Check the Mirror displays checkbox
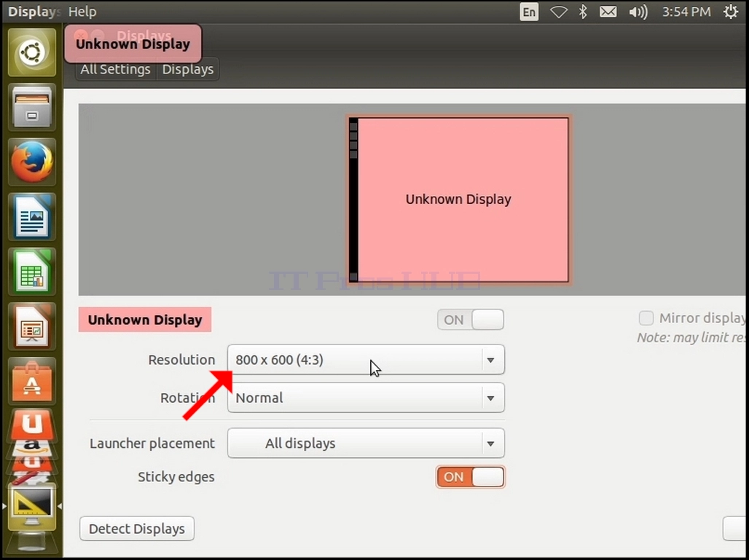The height and width of the screenshot is (560, 749). click(x=646, y=318)
